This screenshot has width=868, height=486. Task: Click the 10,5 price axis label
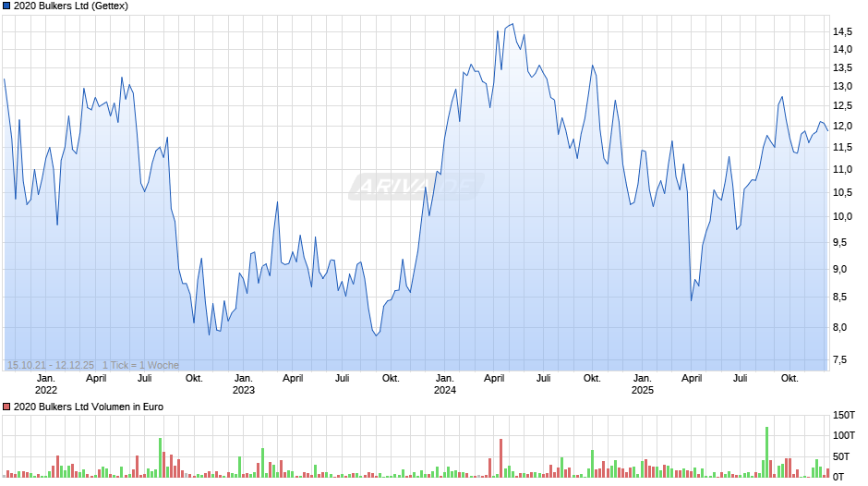(x=842, y=192)
